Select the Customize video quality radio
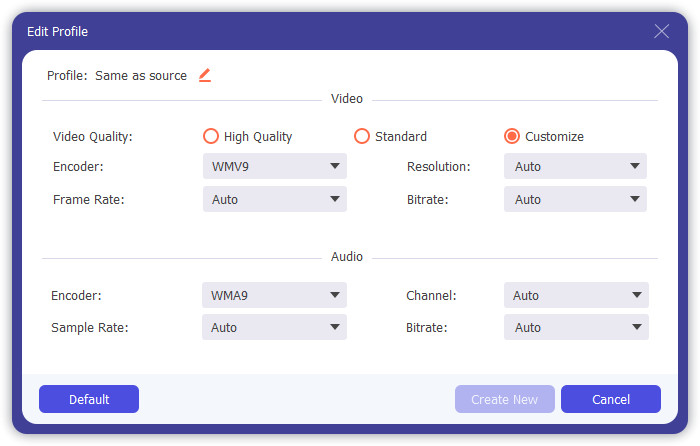The image size is (700, 446). (x=512, y=136)
